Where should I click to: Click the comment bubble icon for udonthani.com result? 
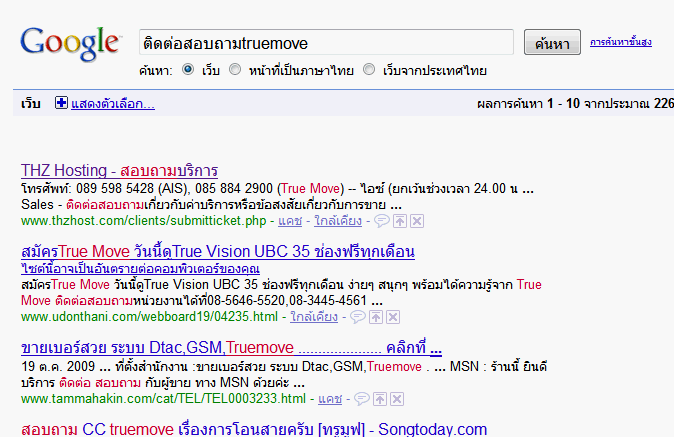pos(358,317)
